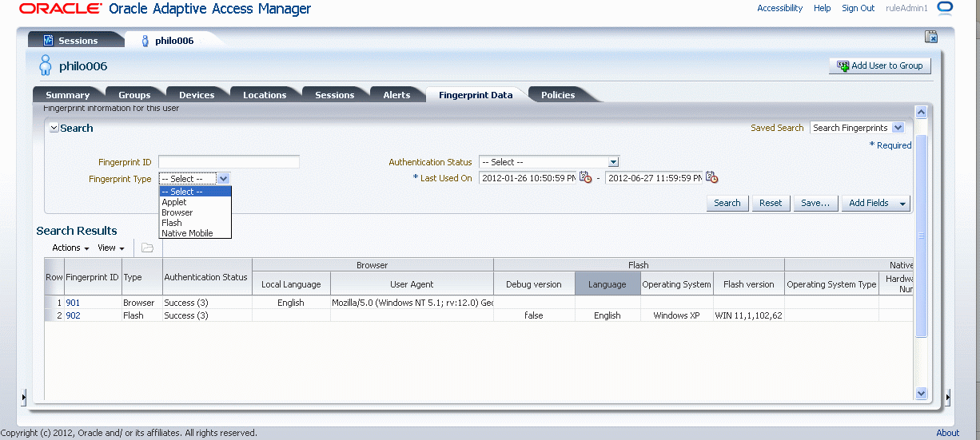Open calendar picker for end date
980x440 pixels.
click(712, 178)
